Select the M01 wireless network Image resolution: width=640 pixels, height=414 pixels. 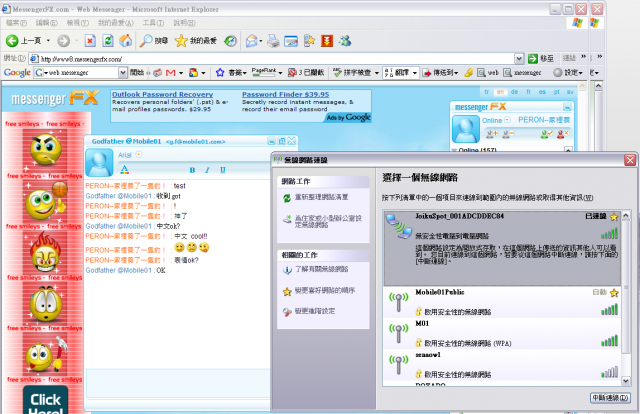click(x=502, y=334)
